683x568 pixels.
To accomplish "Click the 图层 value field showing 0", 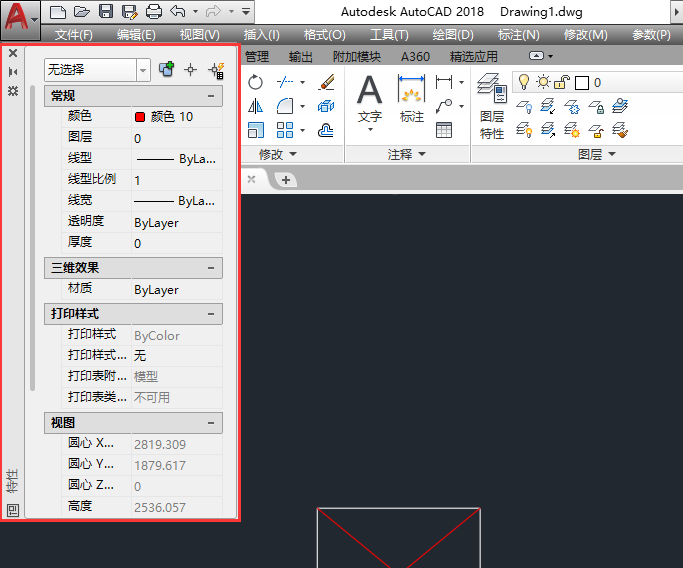I will tap(177, 138).
